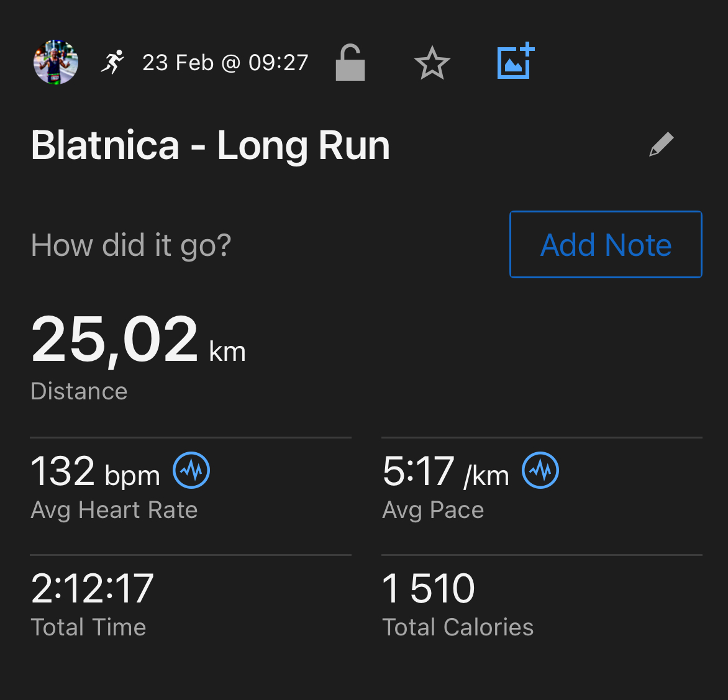Add a photo with image-plus icon
Image resolution: width=728 pixels, height=700 pixels.
click(x=516, y=61)
